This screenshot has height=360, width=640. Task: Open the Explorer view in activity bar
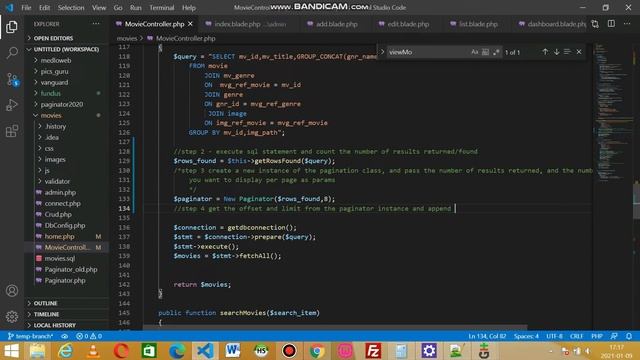[12, 27]
